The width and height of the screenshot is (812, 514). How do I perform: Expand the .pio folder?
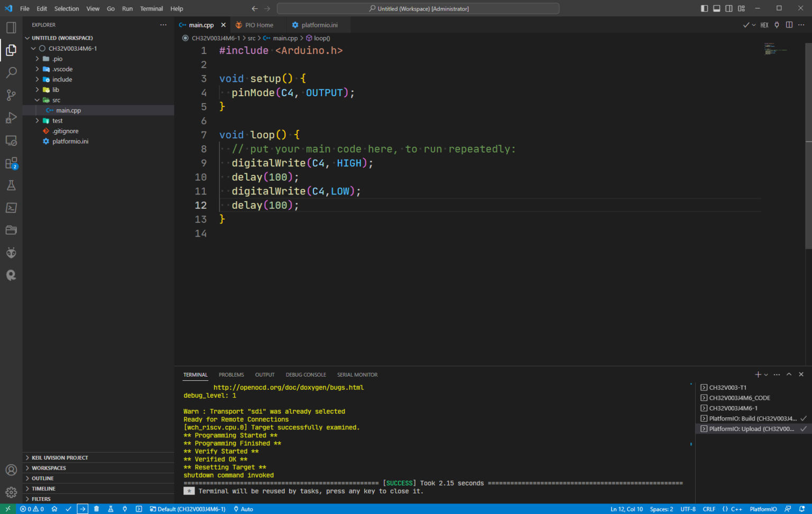(x=38, y=59)
